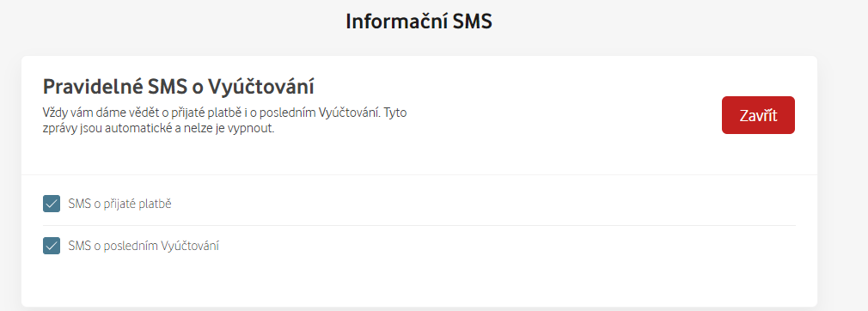Click the 'SMS o přijaté platbě' label text
Image resolution: width=868 pixels, height=311 pixels.
[x=119, y=204]
